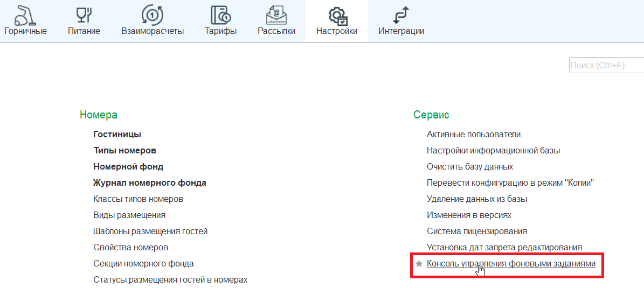Open Установка дат запрета редактирования
The width and height of the screenshot is (644, 288).
click(505, 248)
